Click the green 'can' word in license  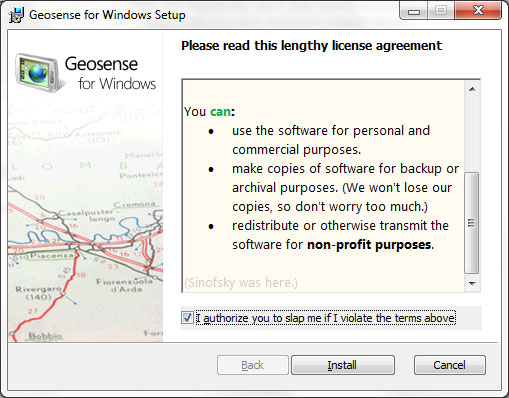(220, 112)
